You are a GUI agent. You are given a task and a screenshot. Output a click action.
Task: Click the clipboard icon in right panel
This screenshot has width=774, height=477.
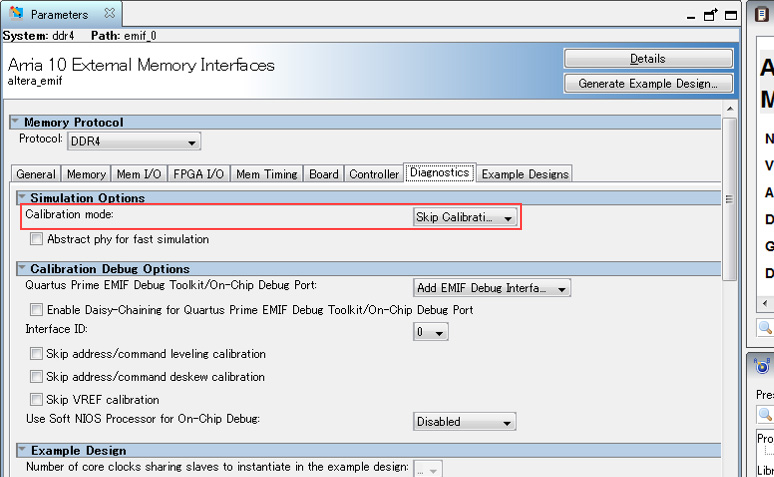[x=762, y=15]
